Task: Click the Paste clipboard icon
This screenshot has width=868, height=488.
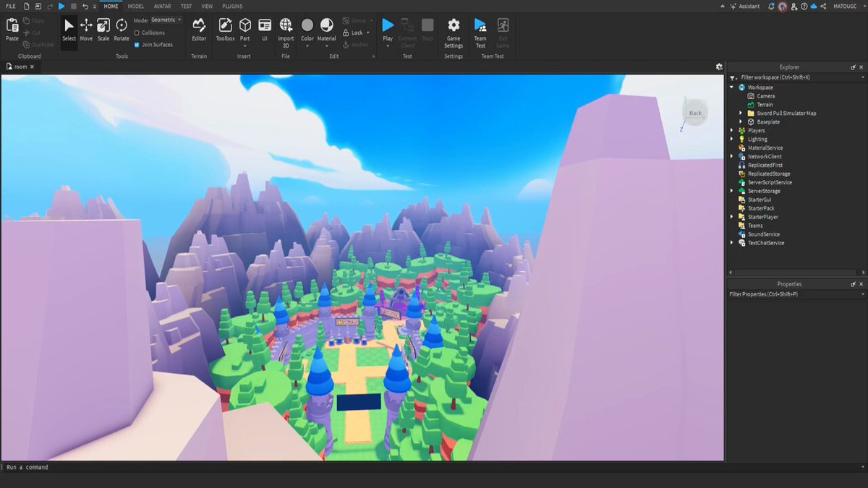Action: tap(12, 30)
